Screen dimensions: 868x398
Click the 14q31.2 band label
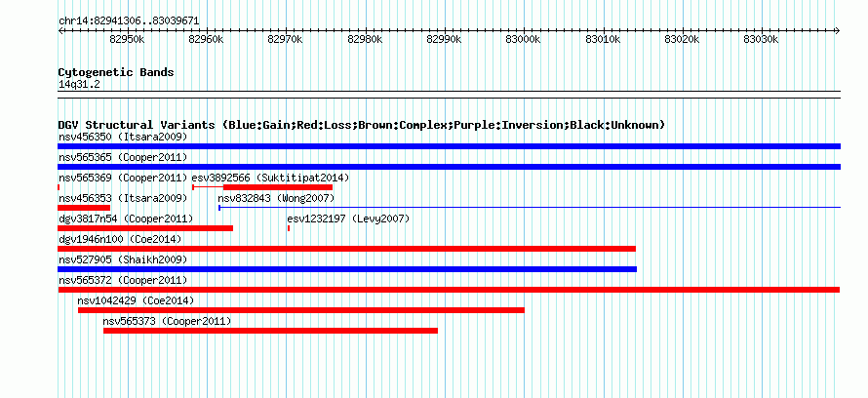(x=79, y=85)
